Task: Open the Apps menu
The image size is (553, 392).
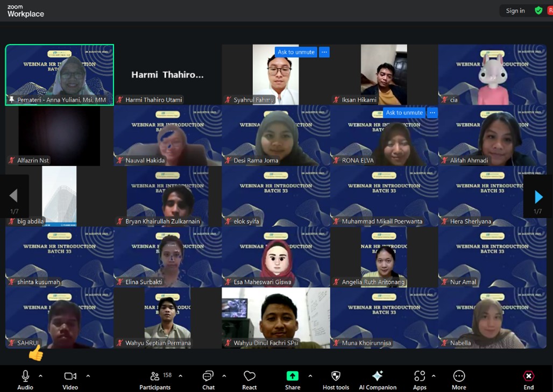Action: point(420,376)
